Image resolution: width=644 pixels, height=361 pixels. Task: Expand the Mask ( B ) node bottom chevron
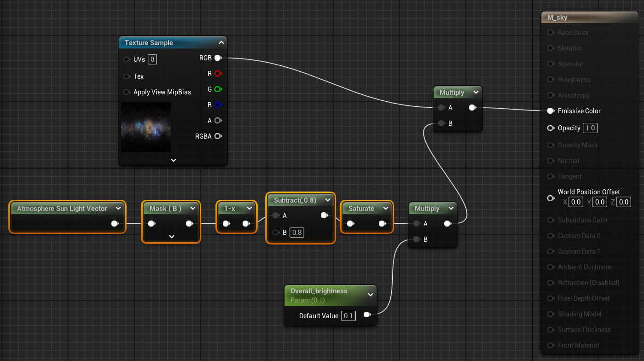pyautogui.click(x=171, y=237)
